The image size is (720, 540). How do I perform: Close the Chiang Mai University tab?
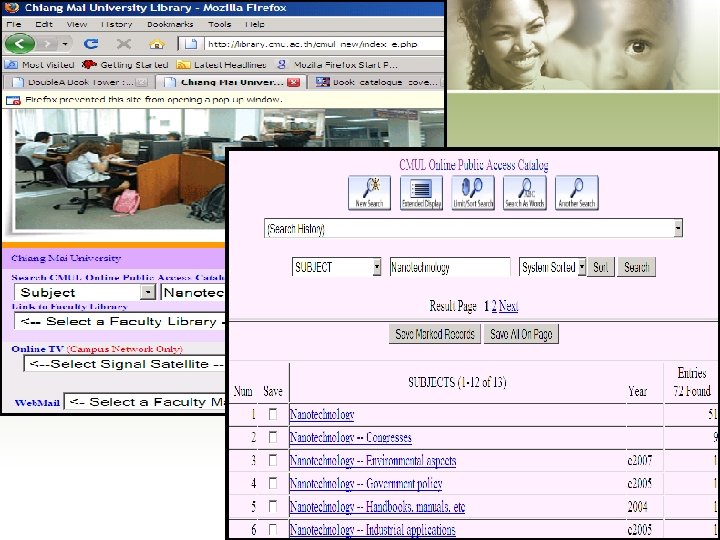tap(293, 83)
